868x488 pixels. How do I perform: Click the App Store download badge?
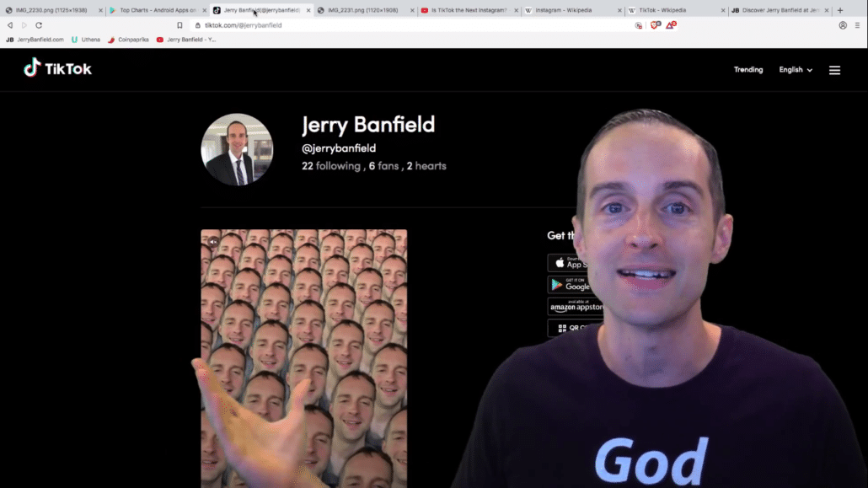(567, 263)
